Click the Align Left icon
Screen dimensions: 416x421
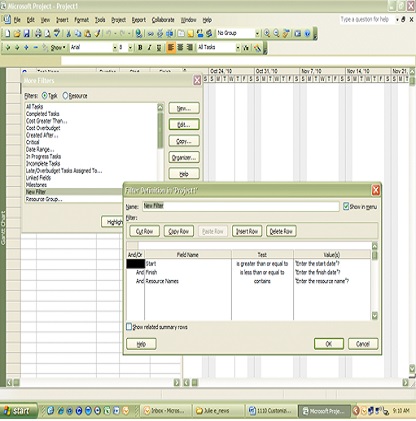(171, 48)
